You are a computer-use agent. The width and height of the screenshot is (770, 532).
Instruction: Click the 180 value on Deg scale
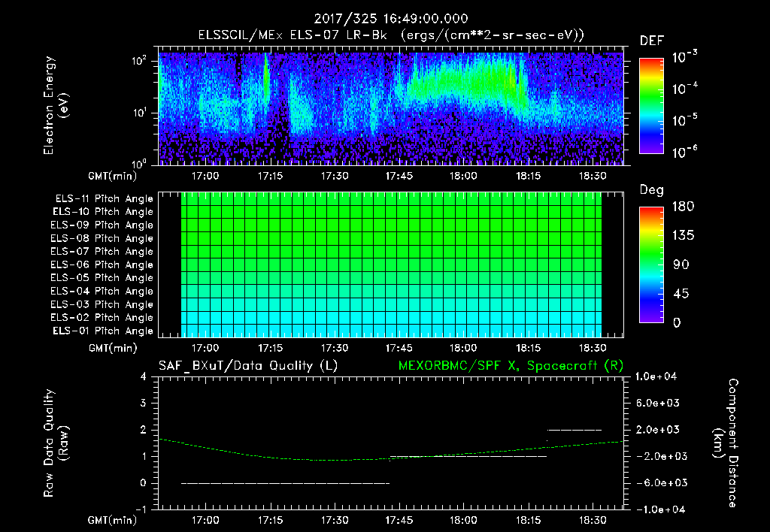683,207
